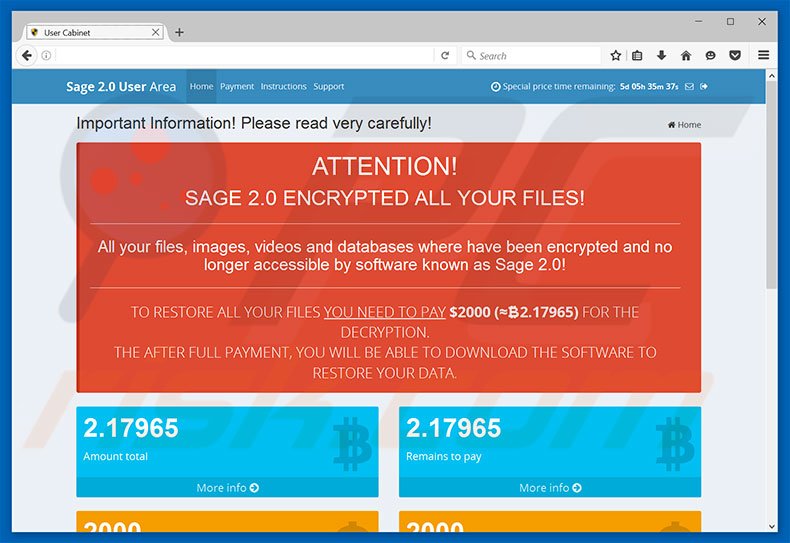Screen dimensions: 790x543
Task: Click the chat smiley toolbar icon
Action: point(710,55)
